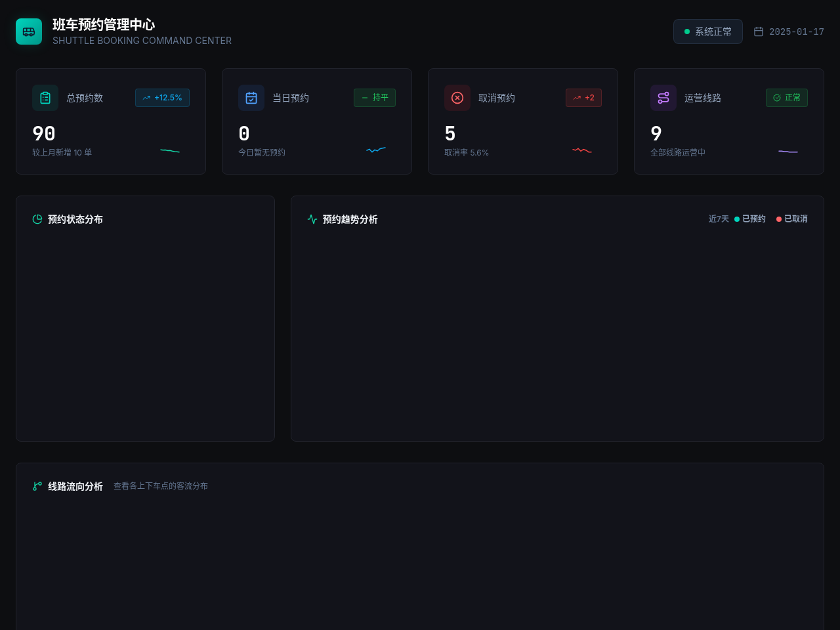Click the red +2 trend badge
The height and width of the screenshot is (630, 840).
click(x=583, y=98)
